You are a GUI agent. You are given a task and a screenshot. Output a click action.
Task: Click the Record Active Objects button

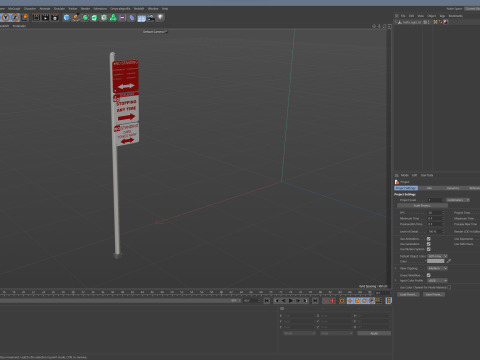325,301
